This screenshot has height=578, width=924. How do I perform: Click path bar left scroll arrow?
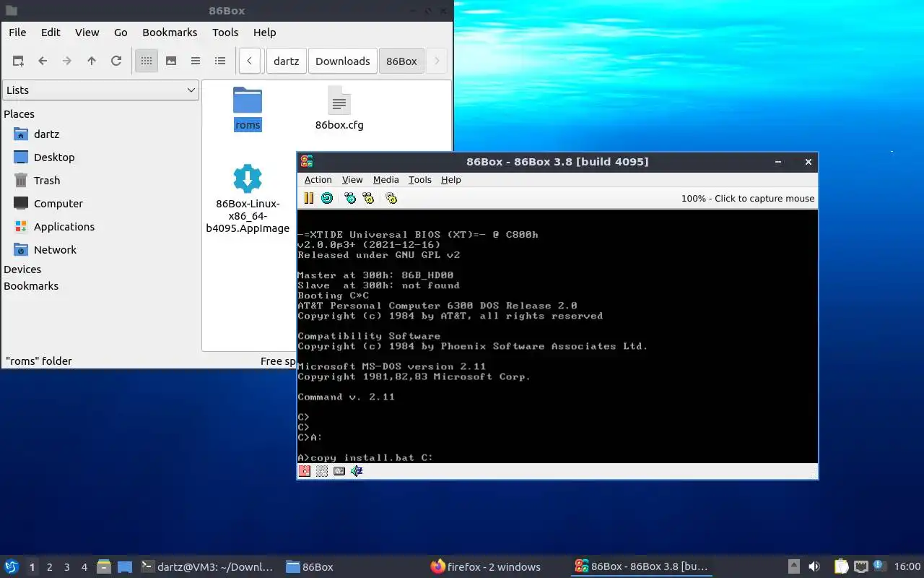point(249,61)
